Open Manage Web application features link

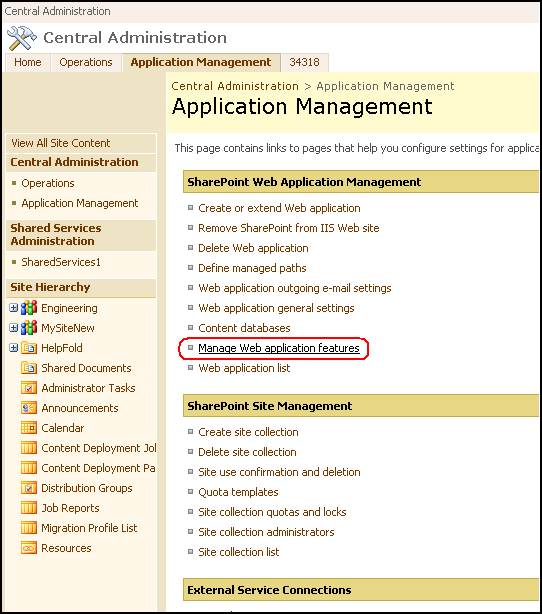pos(279,348)
